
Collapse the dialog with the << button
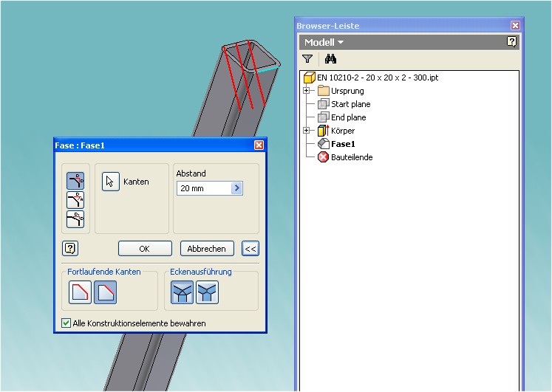coord(251,249)
